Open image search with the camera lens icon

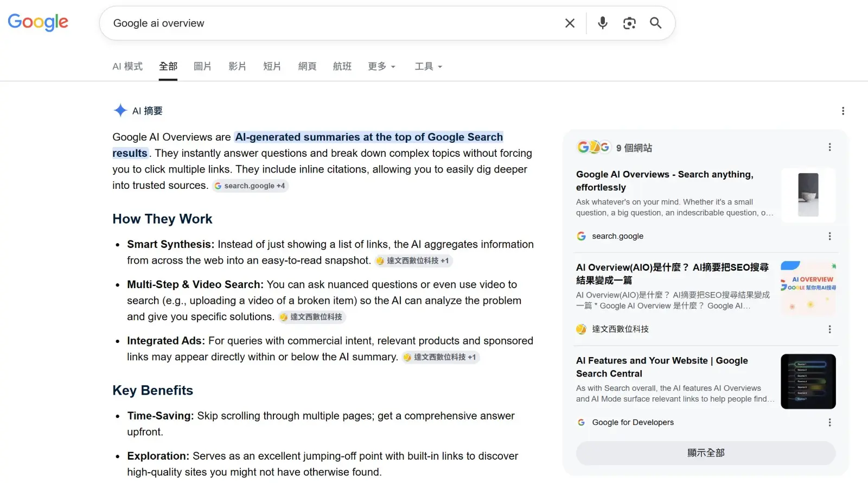[x=629, y=23]
